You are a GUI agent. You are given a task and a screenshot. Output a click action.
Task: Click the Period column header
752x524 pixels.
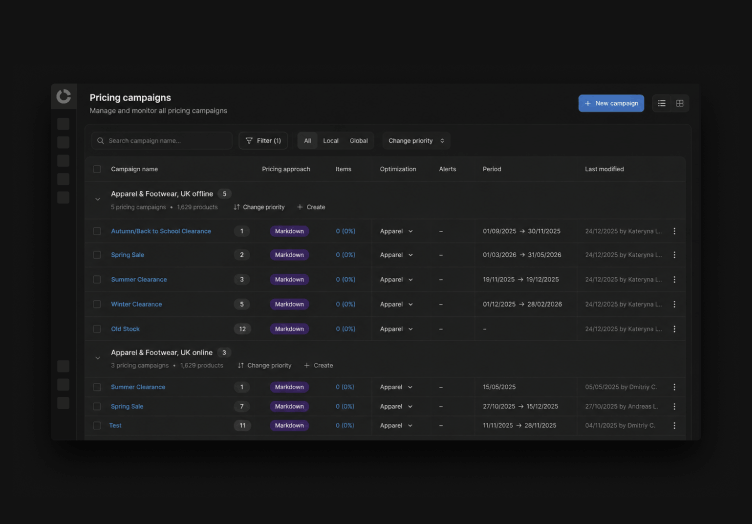coord(492,169)
